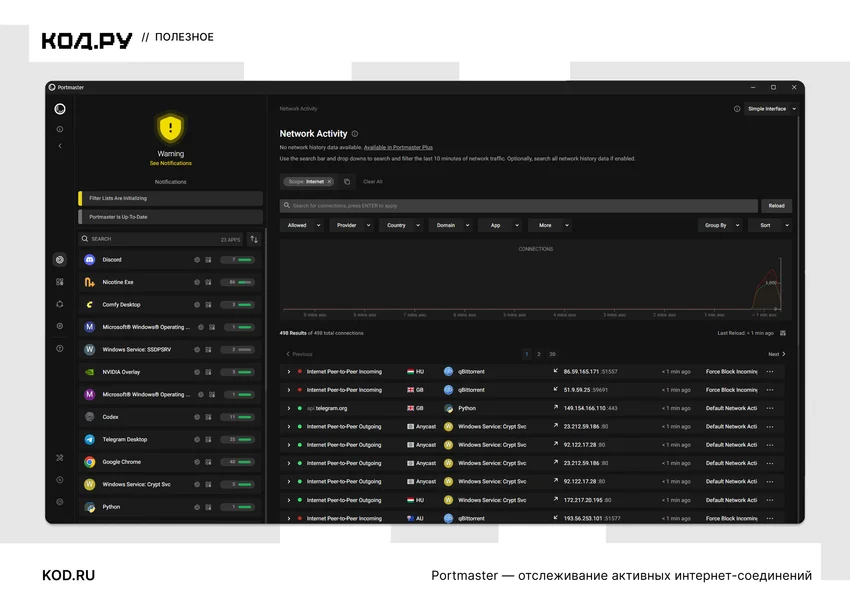Open the three-dots menu for 86.59.165.171 row
This screenshot has height=605, width=850.
point(770,372)
